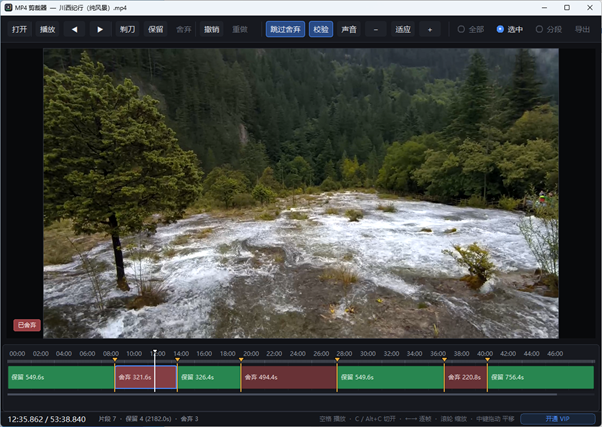602x427 pixels.
Task: Click the 播放 play button
Action: (x=48, y=29)
